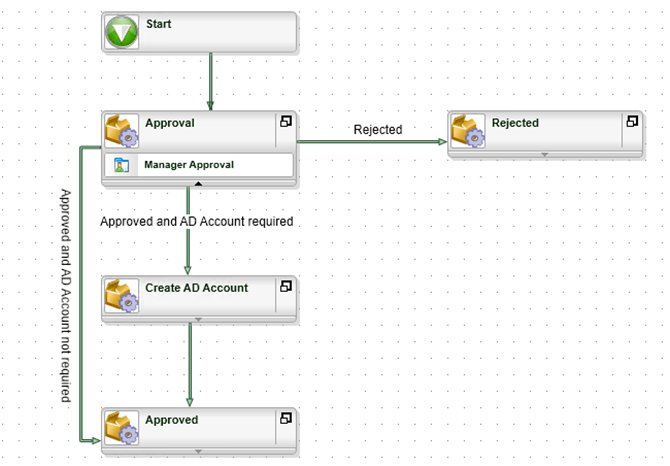Viewport: 670px width, 466px height.
Task: Click the Manager Approval user icon
Action: point(122,165)
